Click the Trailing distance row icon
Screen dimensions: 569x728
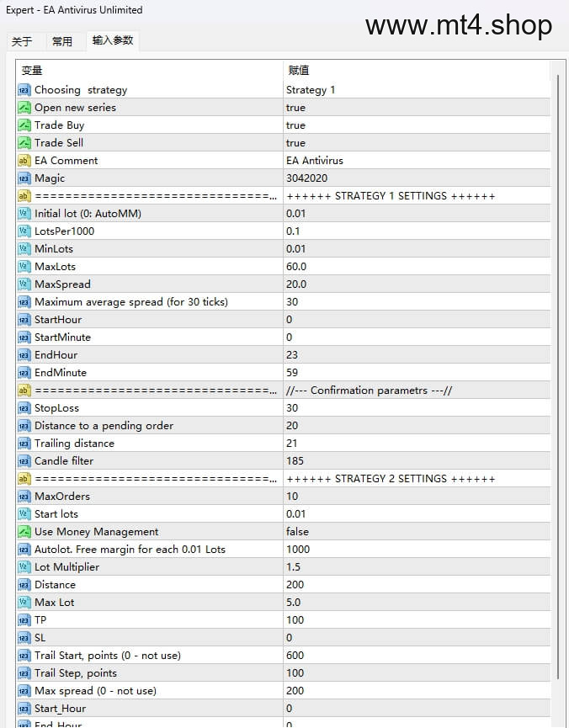tap(24, 444)
